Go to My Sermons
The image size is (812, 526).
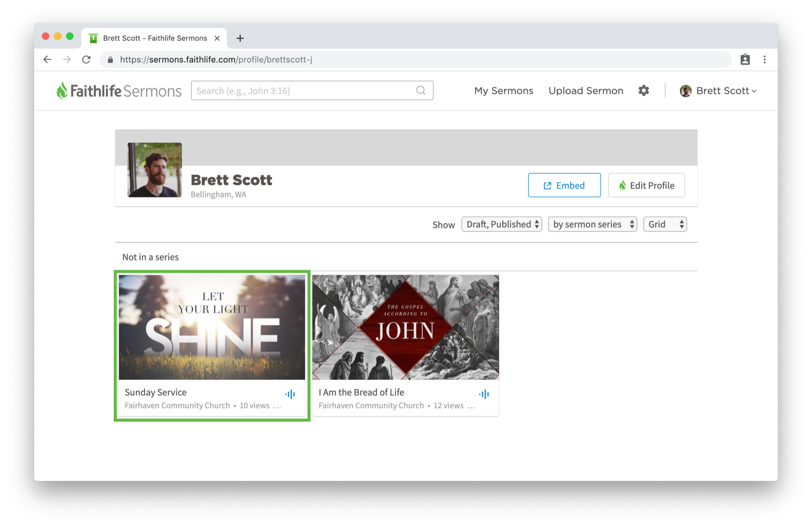click(503, 91)
